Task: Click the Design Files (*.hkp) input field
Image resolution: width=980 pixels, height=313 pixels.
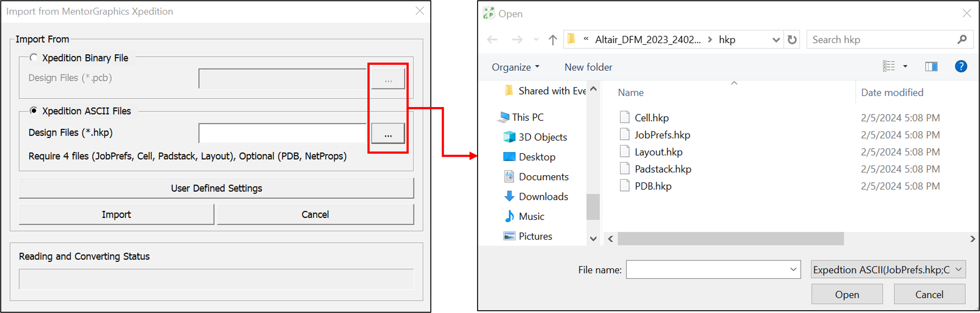Action: 282,133
